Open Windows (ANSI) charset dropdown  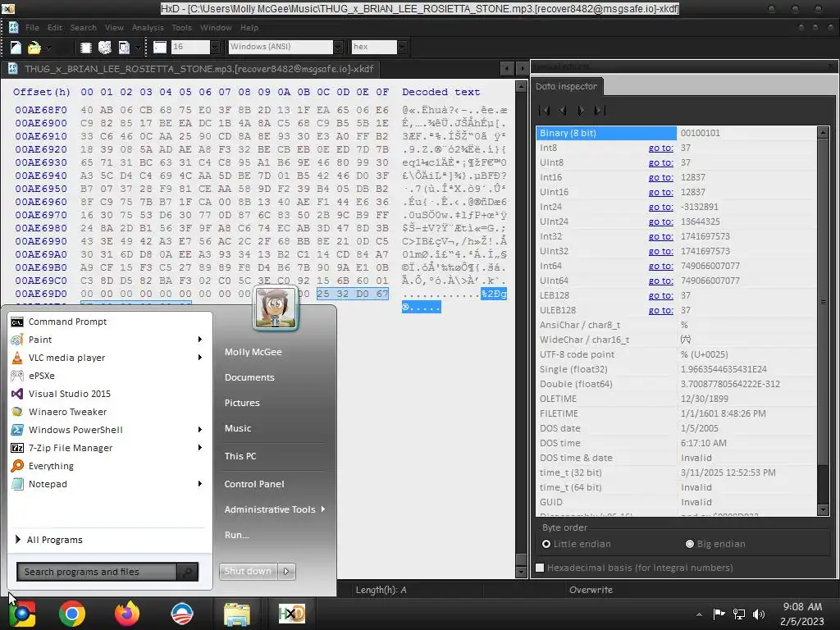[338, 47]
